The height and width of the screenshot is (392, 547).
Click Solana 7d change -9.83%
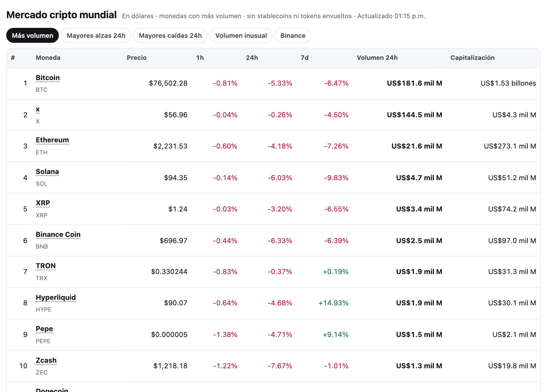(336, 178)
